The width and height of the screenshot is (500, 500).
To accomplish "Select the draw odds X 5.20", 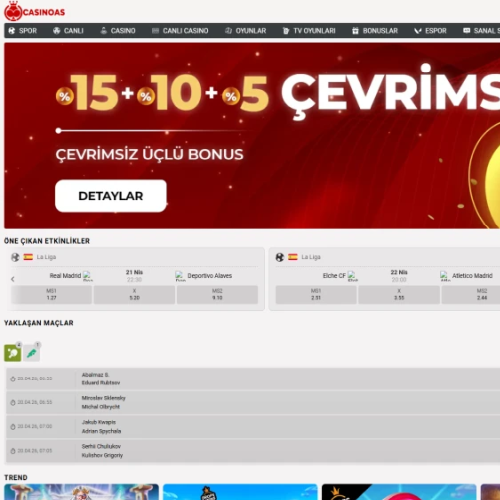I will [134, 294].
